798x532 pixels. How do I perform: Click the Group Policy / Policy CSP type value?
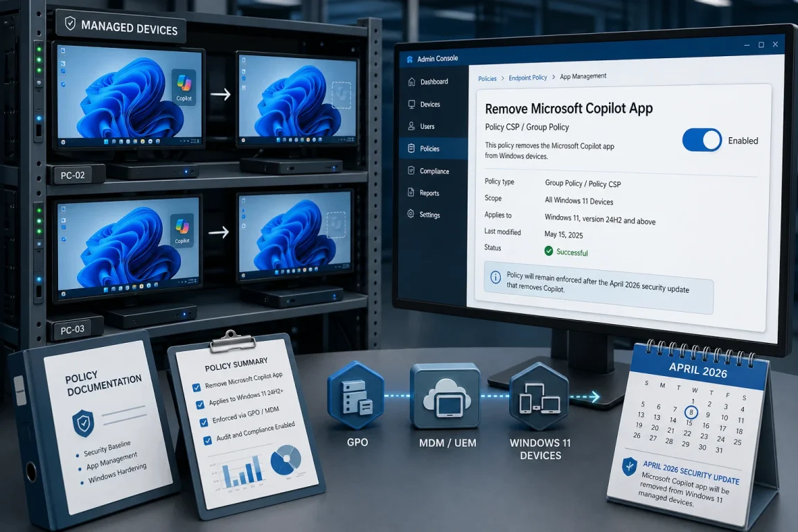pyautogui.click(x=583, y=184)
